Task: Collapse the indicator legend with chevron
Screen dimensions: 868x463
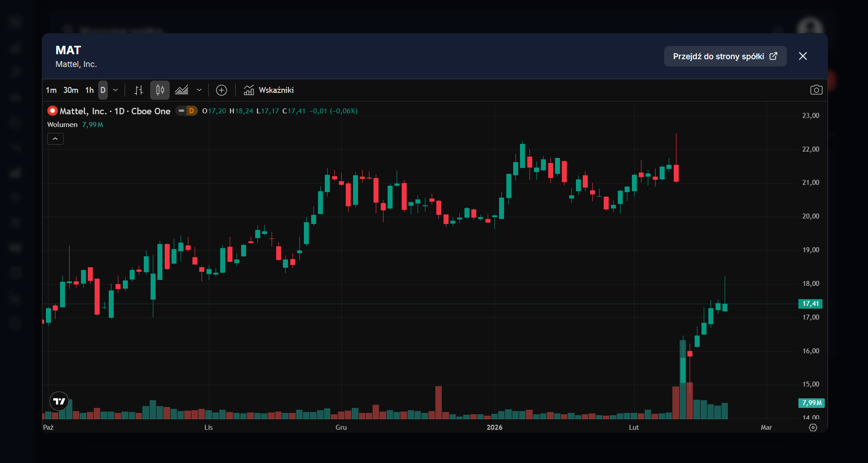Action: [x=56, y=139]
